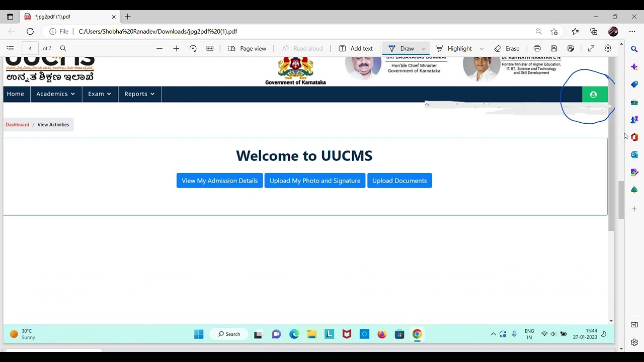Open browser zoom magnifier icon

(539, 31)
